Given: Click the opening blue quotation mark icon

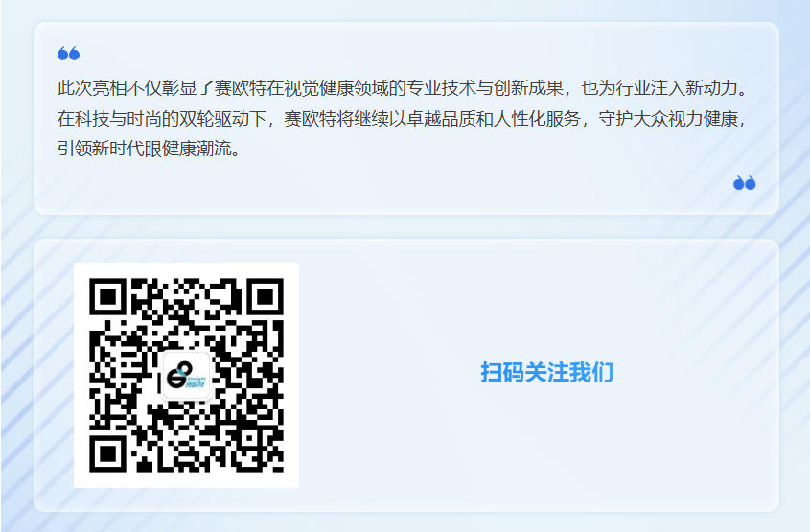Looking at the screenshot, I should coord(69,54).
